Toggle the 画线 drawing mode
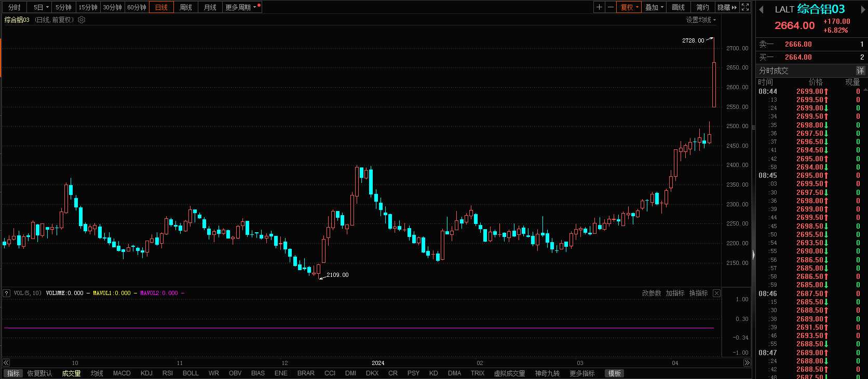 click(678, 7)
